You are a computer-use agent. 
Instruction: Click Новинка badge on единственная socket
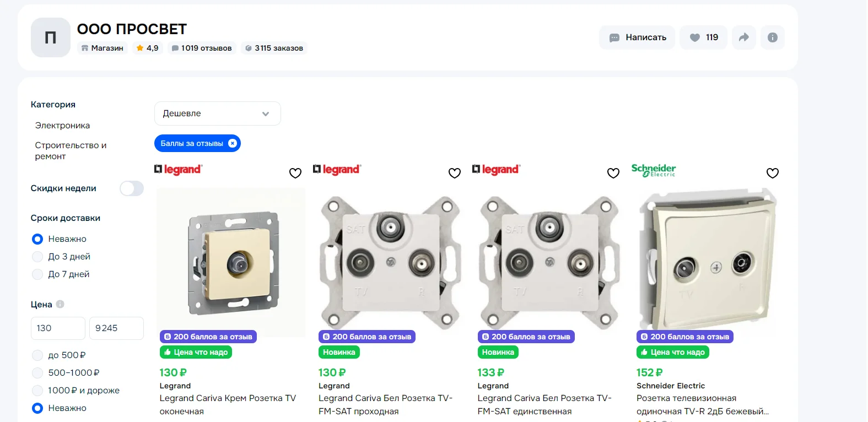[x=498, y=352]
